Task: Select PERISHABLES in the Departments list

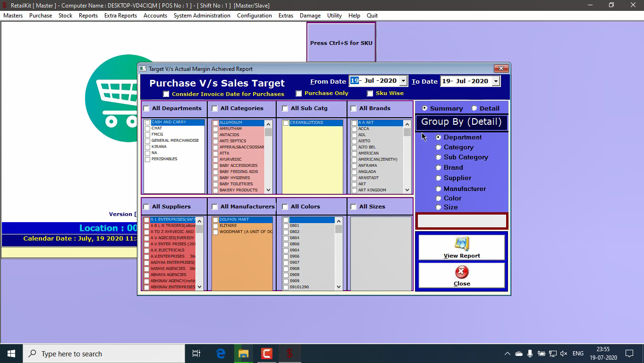Action: 164,159
